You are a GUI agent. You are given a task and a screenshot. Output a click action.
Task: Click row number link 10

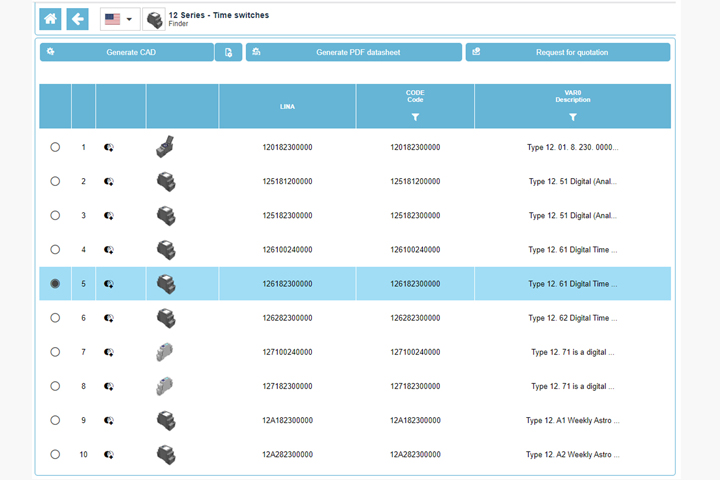click(x=84, y=455)
